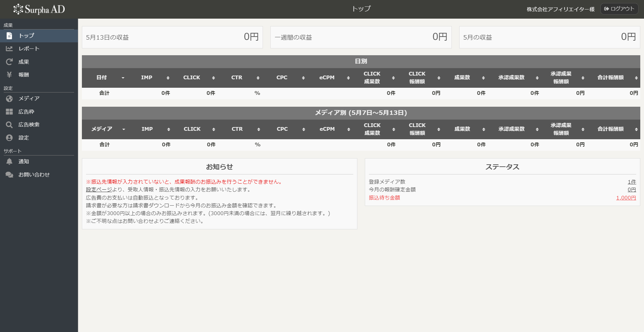Toggle CLICK column sorting in 日別 table
Image resolution: width=644 pixels, height=332 pixels.
(214, 78)
